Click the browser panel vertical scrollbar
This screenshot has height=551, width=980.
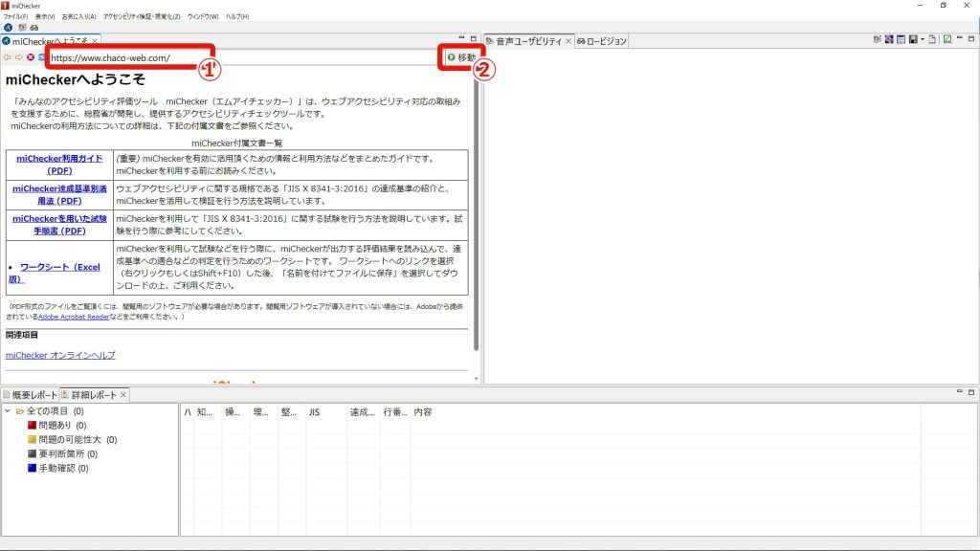click(477, 212)
